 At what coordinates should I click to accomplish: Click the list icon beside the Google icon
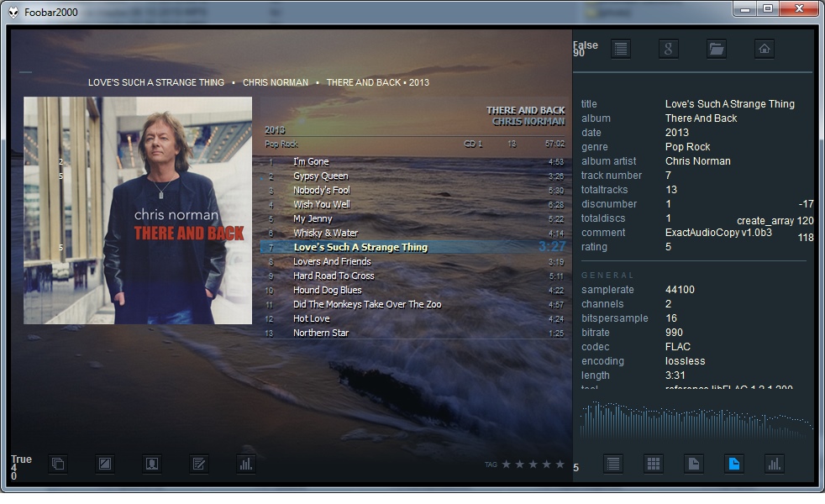[621, 49]
